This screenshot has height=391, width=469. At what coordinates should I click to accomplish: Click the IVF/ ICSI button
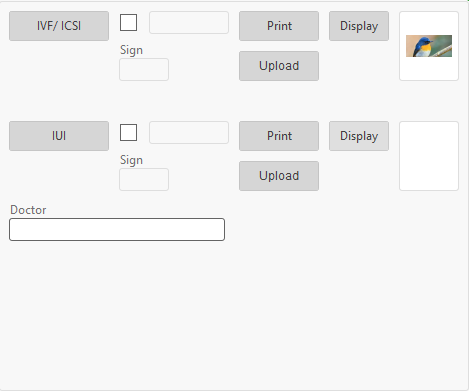tap(59, 26)
